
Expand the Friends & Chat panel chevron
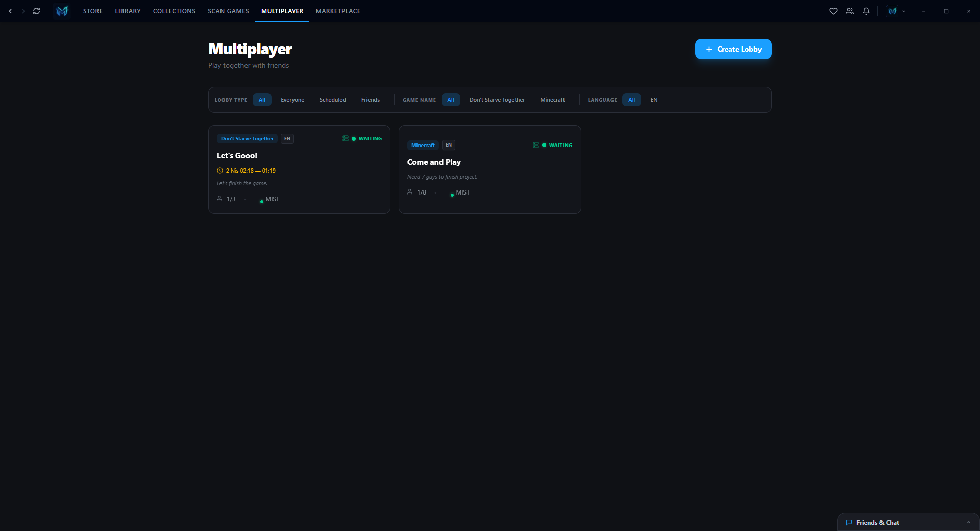point(968,522)
